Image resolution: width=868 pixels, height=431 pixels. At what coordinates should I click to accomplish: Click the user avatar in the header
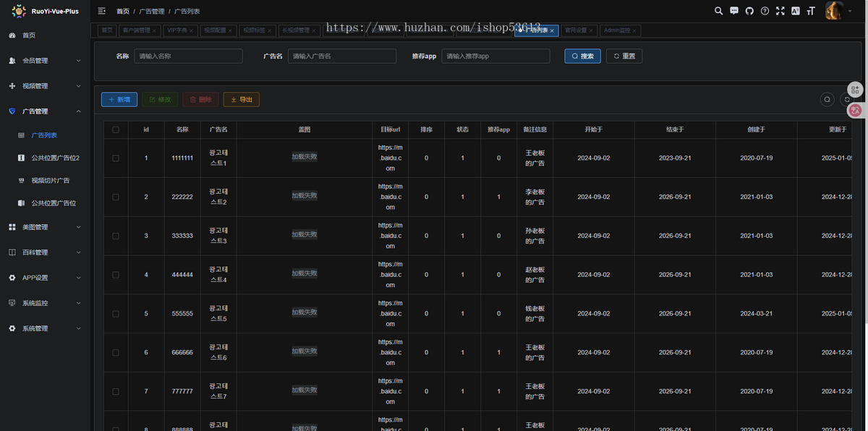tap(834, 11)
